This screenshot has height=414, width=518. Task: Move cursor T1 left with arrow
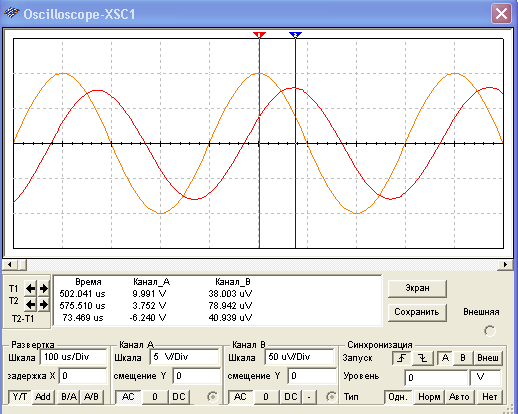pos(31,288)
